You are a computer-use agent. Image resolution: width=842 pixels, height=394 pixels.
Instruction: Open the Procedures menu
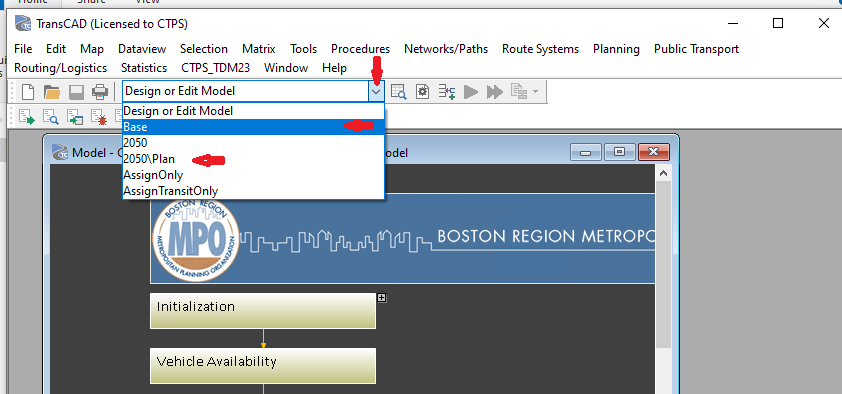tap(360, 49)
